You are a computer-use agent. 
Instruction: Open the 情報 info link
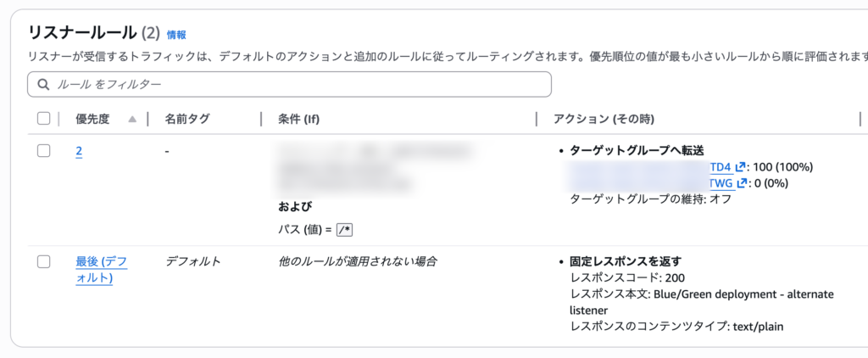(x=176, y=35)
